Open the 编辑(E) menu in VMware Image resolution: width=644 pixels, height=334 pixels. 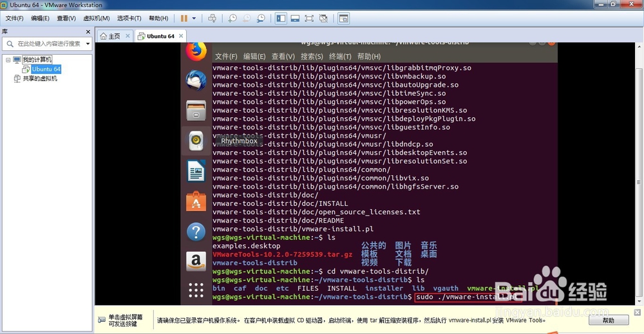pos(40,19)
